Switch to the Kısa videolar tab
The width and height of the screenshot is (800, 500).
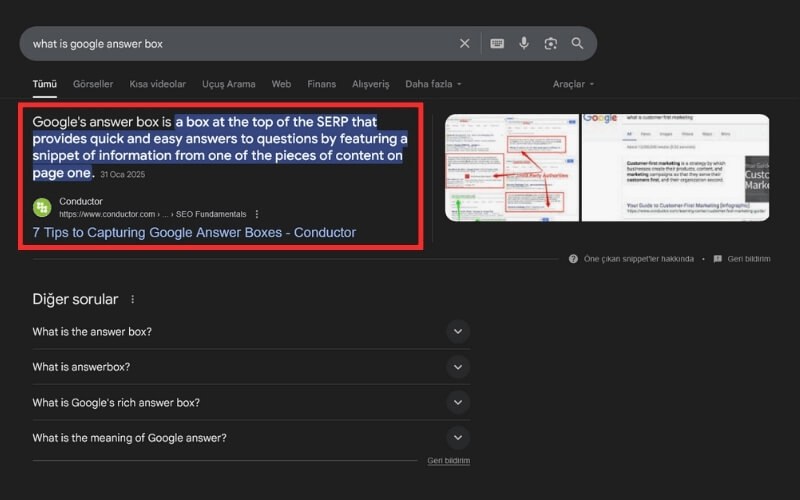pyautogui.click(x=158, y=84)
